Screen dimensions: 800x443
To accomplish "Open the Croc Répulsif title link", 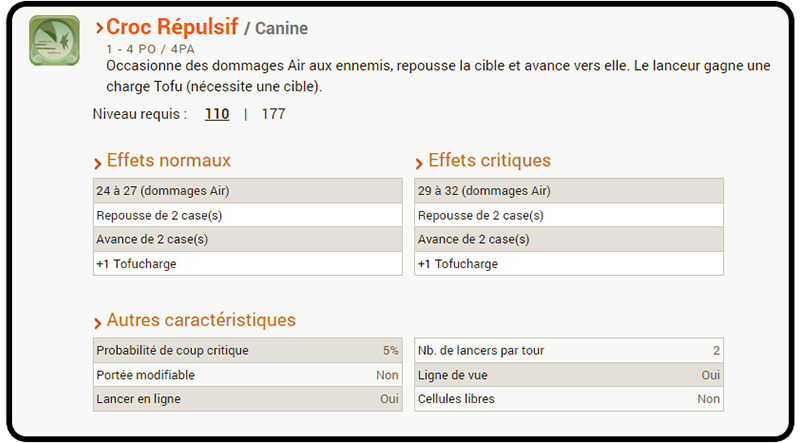I will pos(172,27).
